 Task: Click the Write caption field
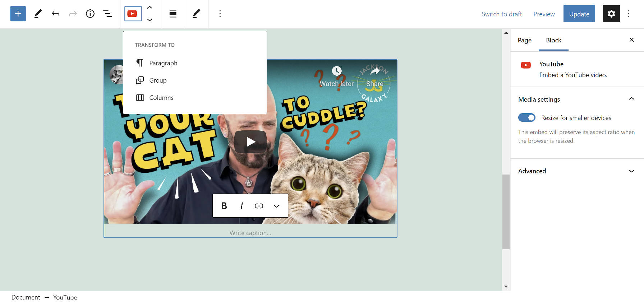click(250, 233)
